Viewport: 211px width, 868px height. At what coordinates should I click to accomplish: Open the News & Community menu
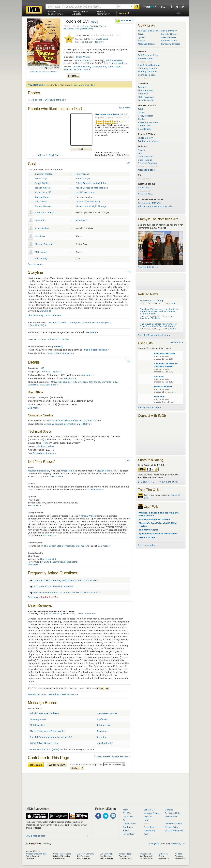[105, 13]
